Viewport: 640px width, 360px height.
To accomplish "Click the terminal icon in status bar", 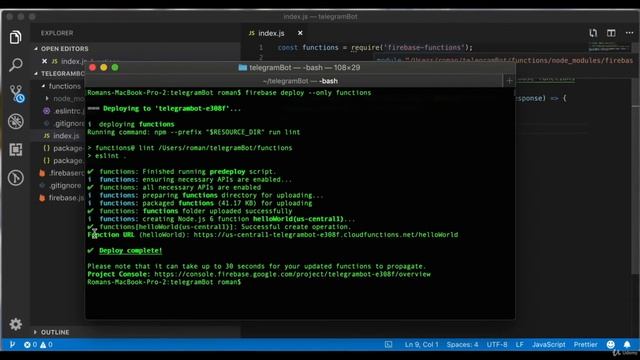I will [388, 345].
